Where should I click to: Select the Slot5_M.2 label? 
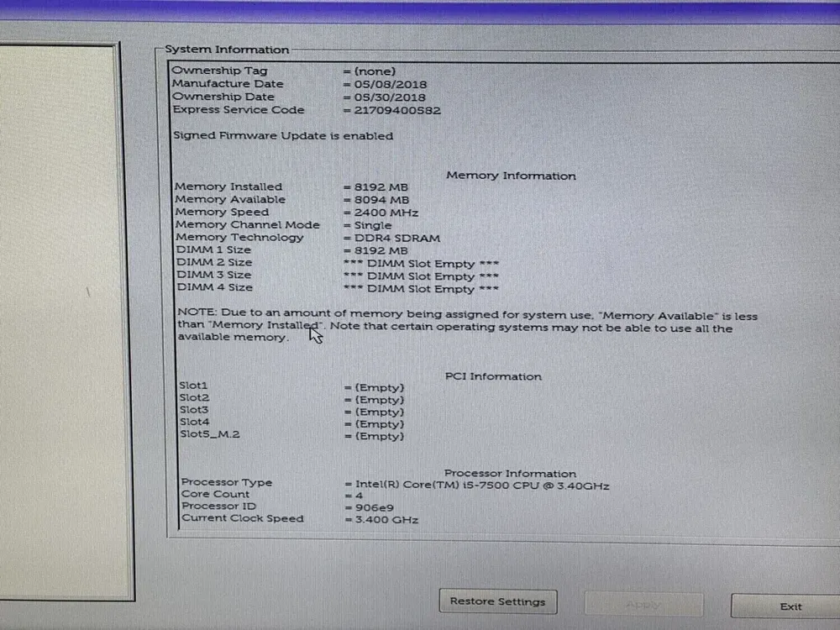click(x=209, y=434)
